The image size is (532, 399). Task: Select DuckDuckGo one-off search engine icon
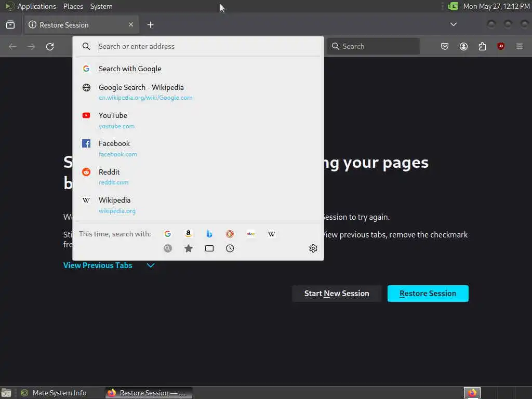230,234
